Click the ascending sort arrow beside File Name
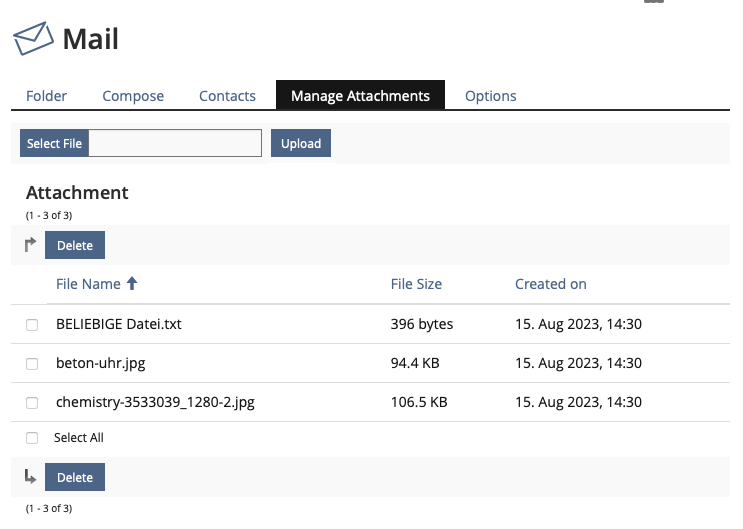The image size is (743, 529). click(132, 284)
